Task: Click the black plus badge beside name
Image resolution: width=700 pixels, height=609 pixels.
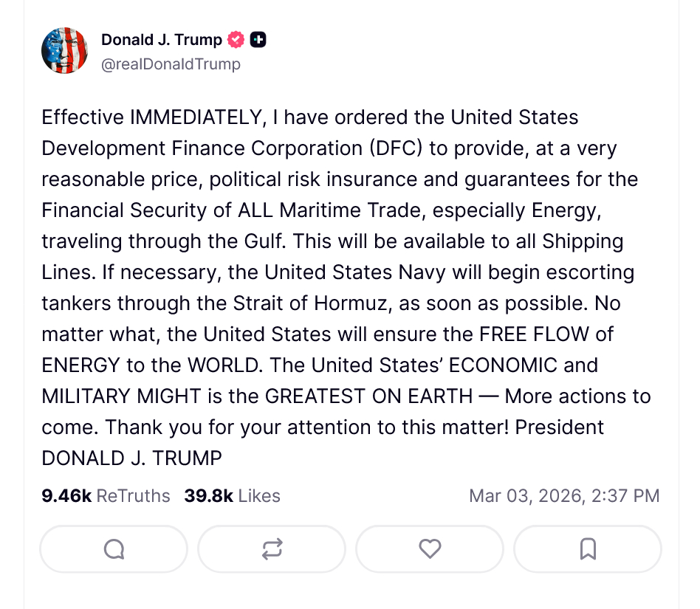Action: (258, 40)
